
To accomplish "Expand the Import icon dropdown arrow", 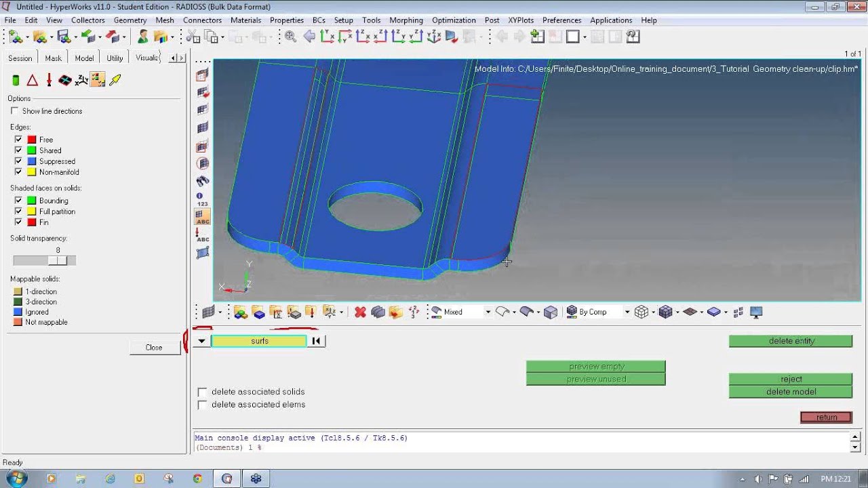I will (x=100, y=37).
